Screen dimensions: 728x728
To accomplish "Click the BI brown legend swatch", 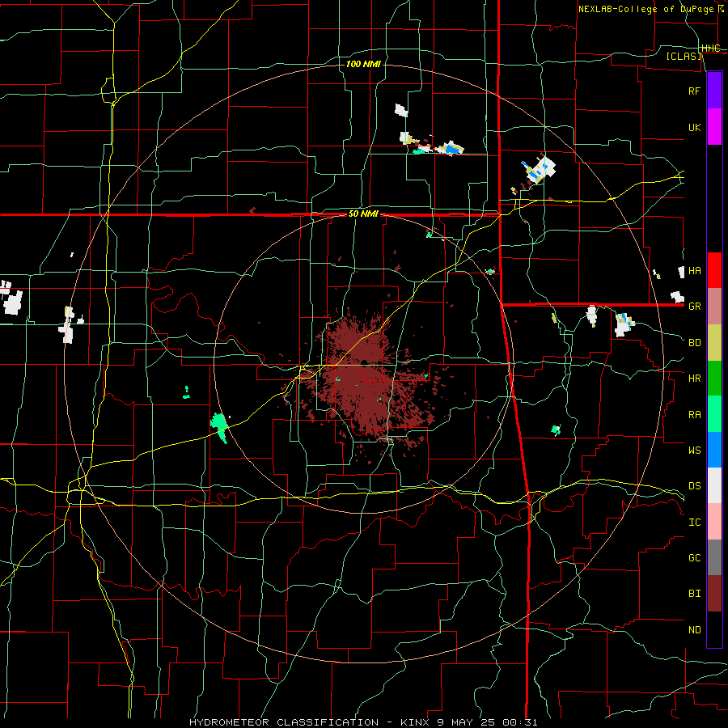I will coord(714,594).
